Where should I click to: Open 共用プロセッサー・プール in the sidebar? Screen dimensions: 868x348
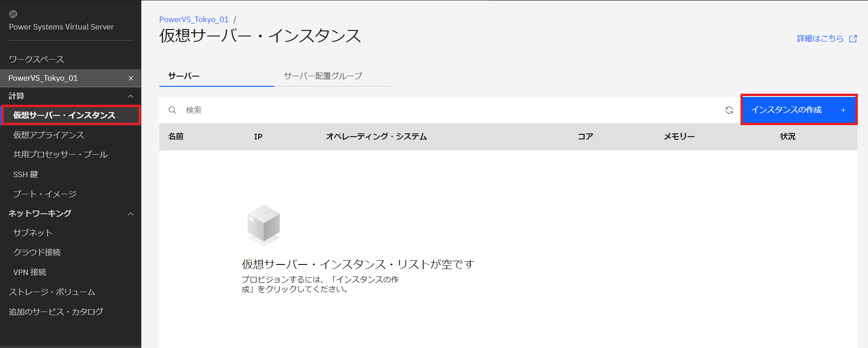(61, 155)
